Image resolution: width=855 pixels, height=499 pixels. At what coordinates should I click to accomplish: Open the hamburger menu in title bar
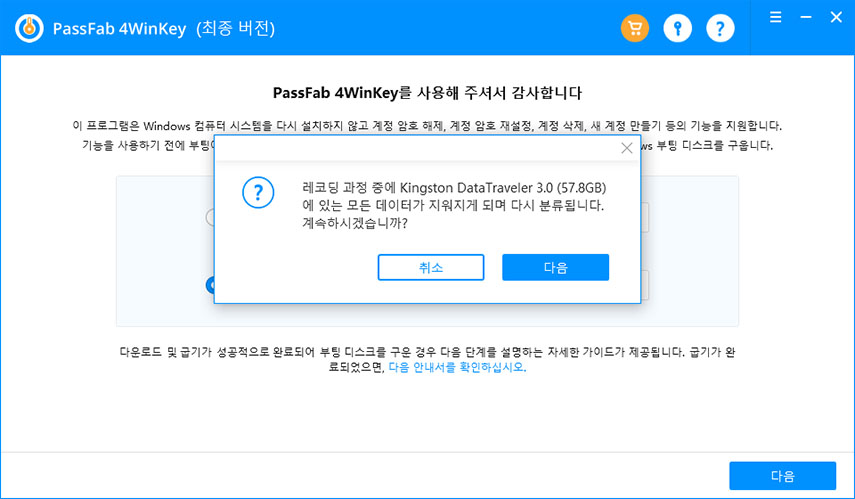click(x=775, y=17)
